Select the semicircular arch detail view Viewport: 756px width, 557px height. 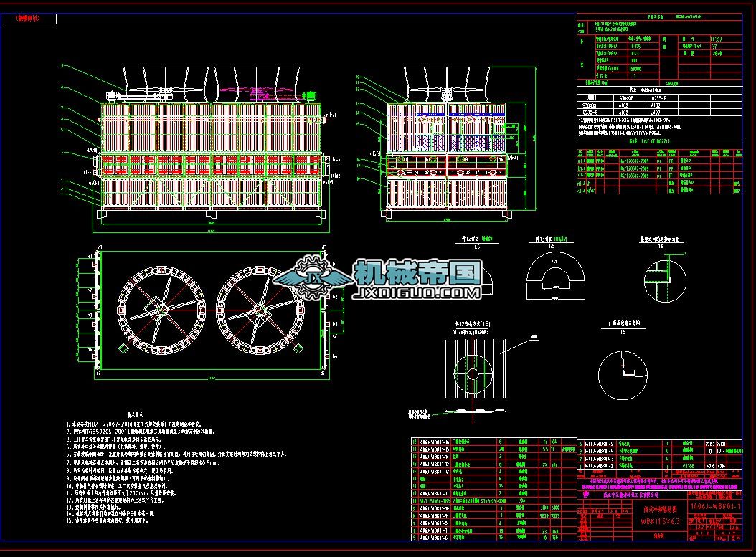(x=555, y=275)
